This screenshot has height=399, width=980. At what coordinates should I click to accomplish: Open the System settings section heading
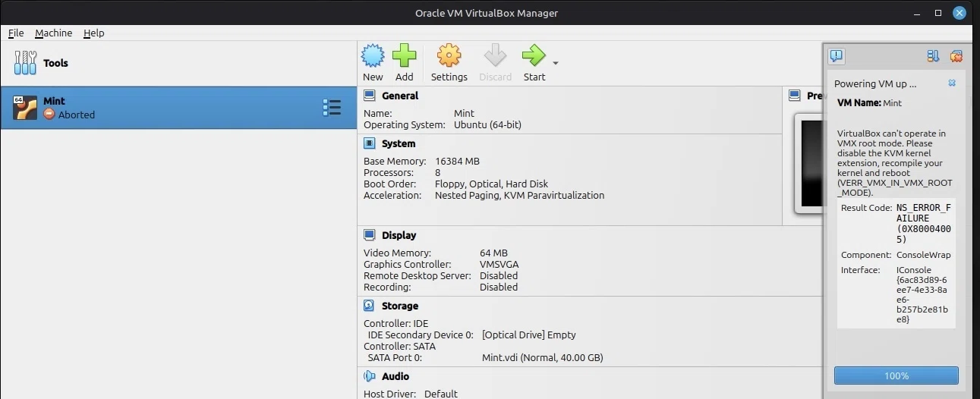click(399, 143)
